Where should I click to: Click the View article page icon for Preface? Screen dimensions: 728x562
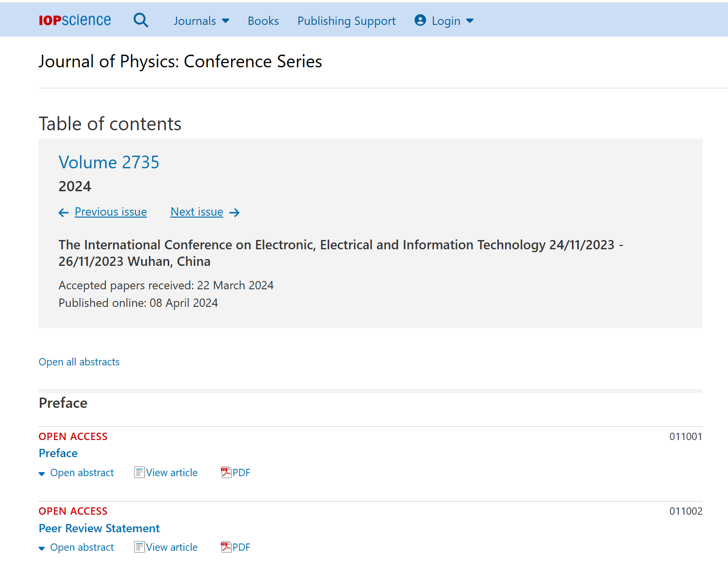point(139,472)
